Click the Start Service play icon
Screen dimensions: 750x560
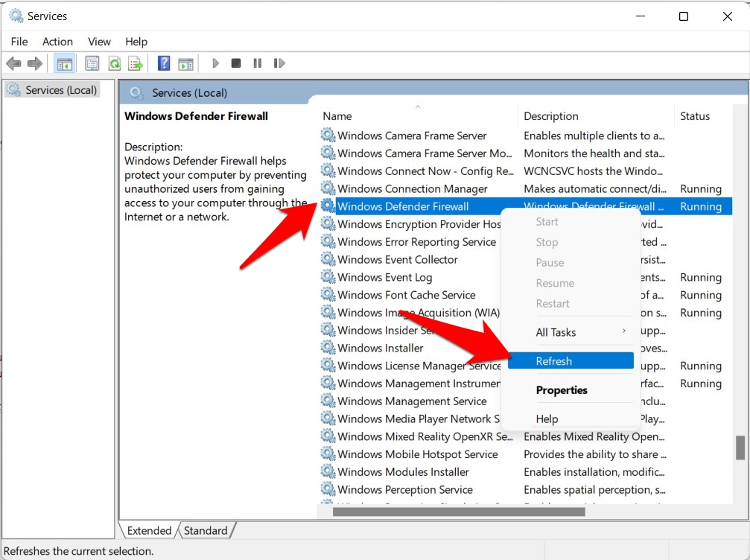[x=215, y=63]
